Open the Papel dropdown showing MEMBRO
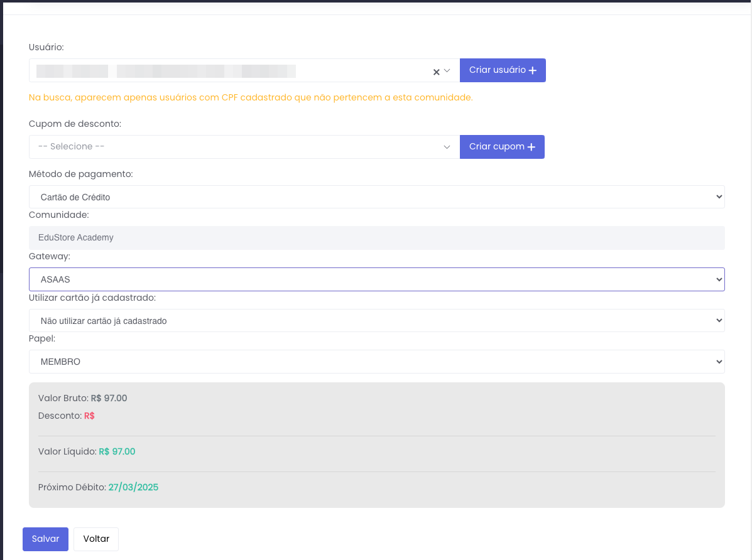Viewport: 752px width, 560px height. (x=376, y=362)
